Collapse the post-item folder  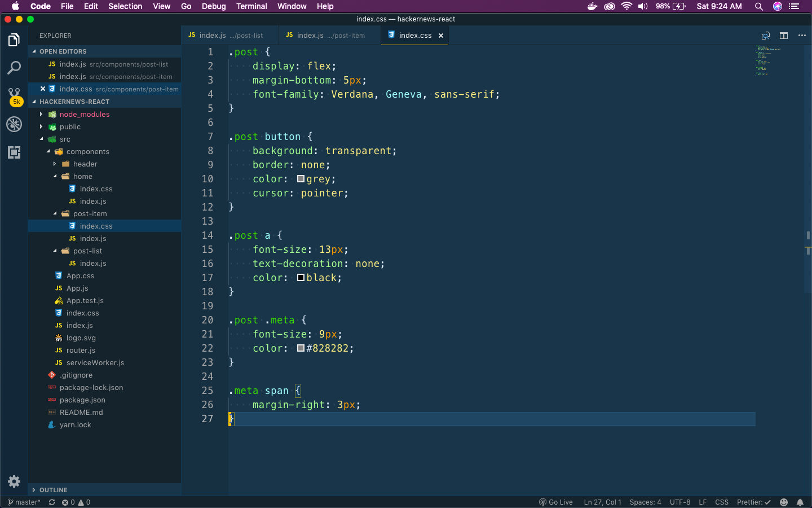(104, 213)
